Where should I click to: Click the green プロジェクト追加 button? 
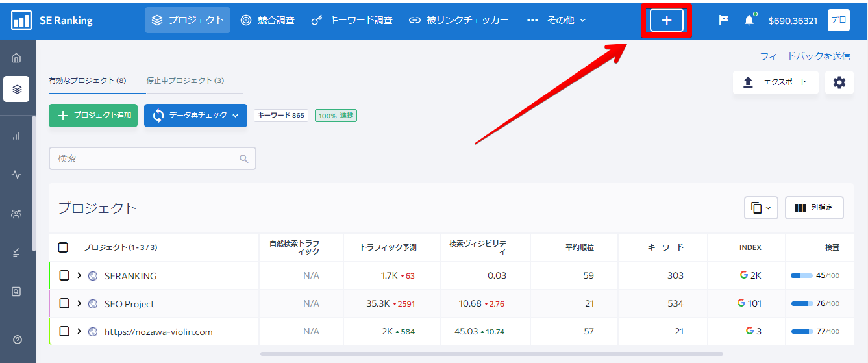[93, 116]
